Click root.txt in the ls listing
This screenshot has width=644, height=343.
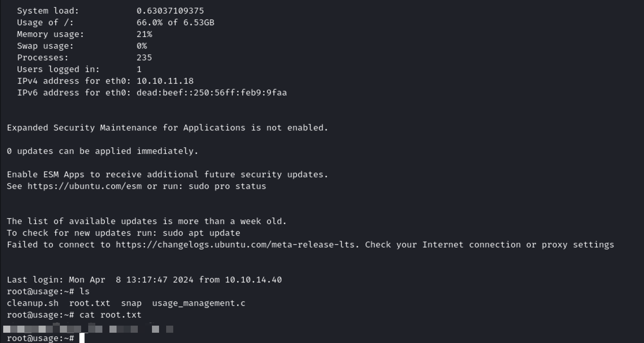click(90, 303)
